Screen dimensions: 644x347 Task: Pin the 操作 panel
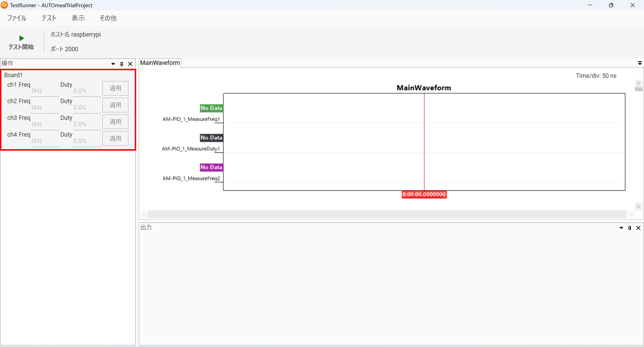tap(122, 64)
